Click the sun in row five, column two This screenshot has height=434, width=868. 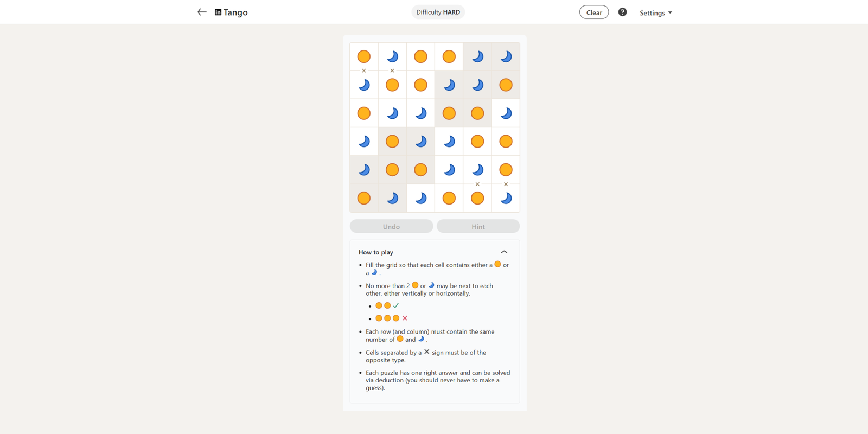392,170
